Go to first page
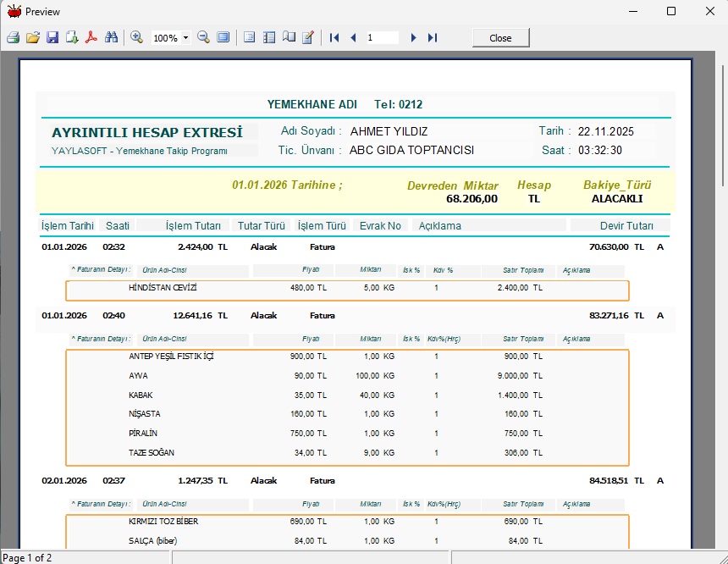Screen dimensions: 728x564 (x=334, y=38)
